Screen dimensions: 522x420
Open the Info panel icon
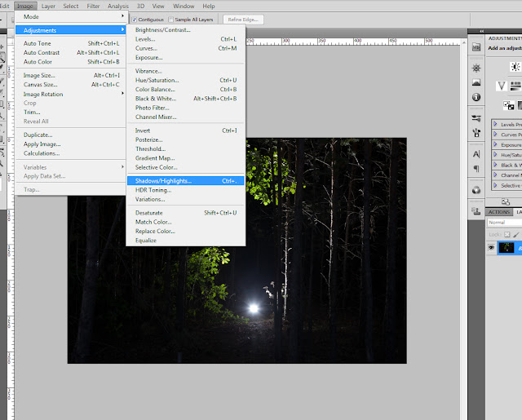(x=476, y=98)
